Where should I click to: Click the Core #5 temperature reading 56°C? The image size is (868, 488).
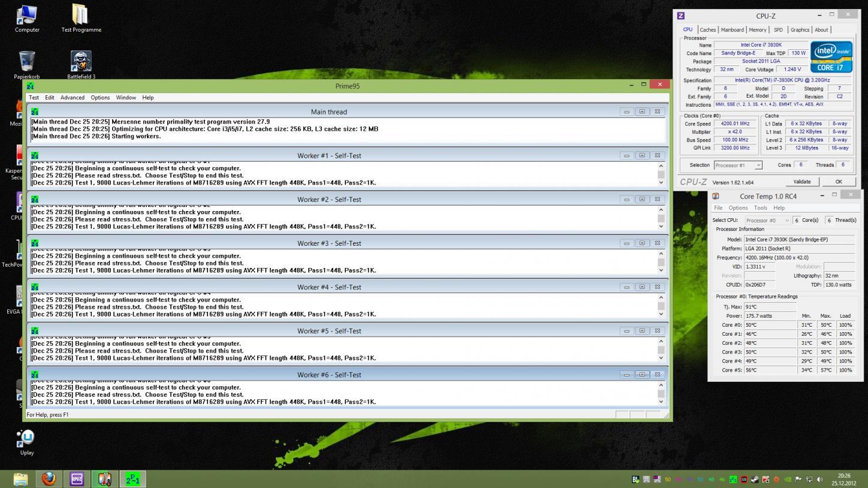point(770,370)
